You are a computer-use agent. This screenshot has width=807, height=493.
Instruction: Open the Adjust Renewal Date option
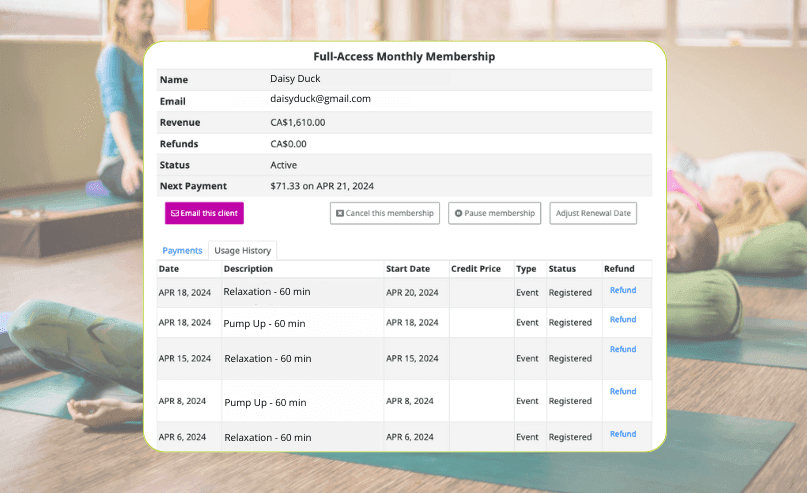tap(593, 213)
